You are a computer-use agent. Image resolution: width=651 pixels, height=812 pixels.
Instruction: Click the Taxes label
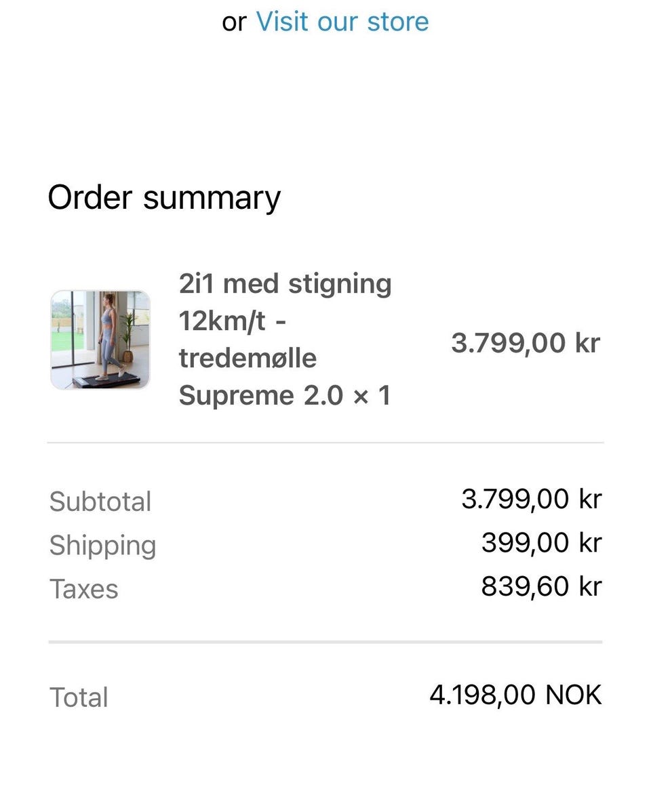84,589
